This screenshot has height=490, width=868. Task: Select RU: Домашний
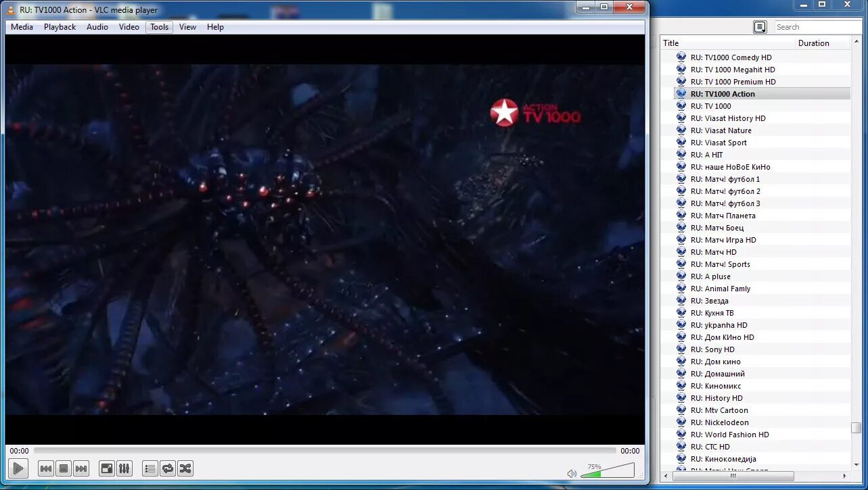(717, 374)
